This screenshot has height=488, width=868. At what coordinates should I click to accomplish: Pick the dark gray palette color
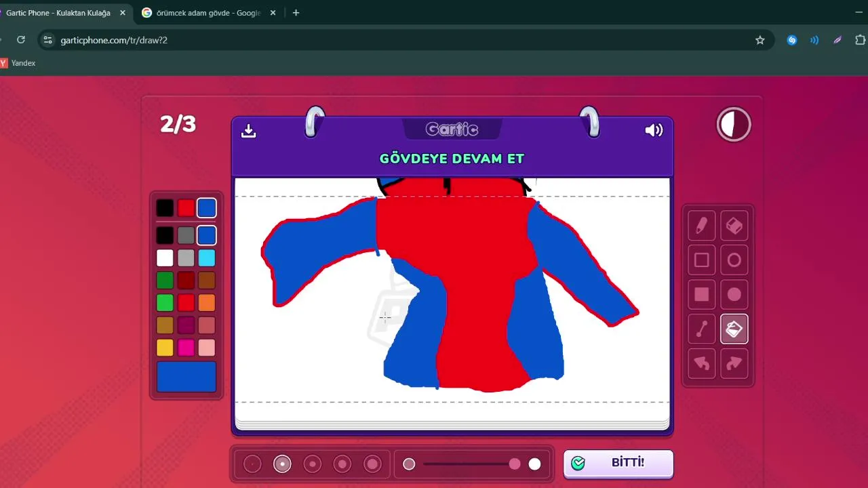[x=186, y=235]
